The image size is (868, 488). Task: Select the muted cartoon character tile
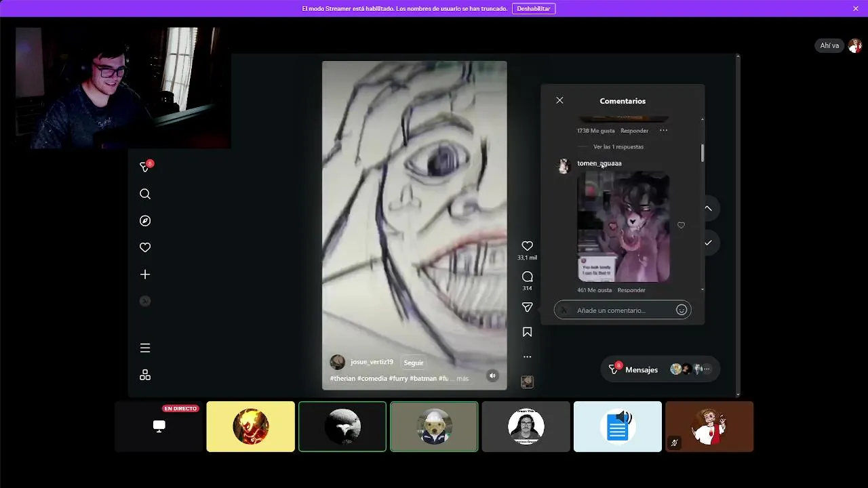pos(709,426)
